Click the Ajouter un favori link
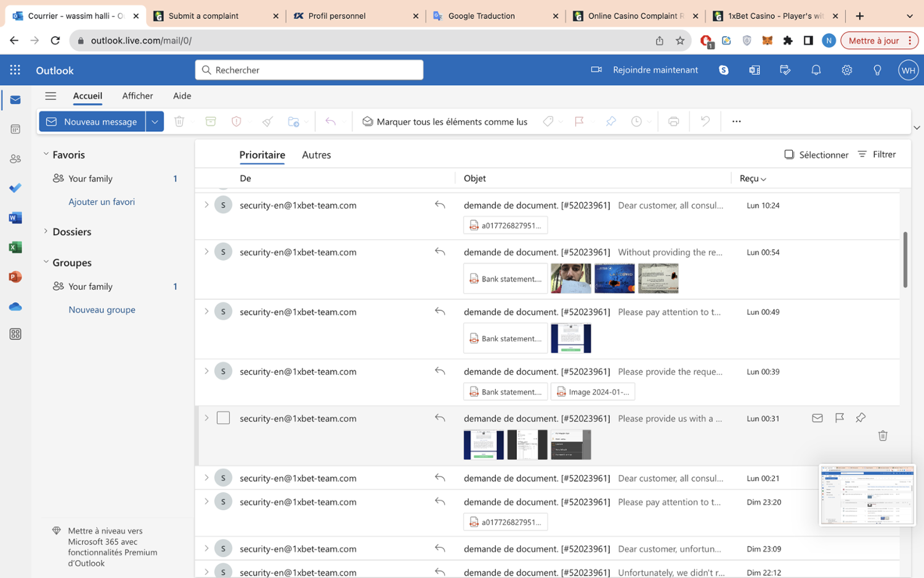The image size is (924, 578). click(102, 201)
